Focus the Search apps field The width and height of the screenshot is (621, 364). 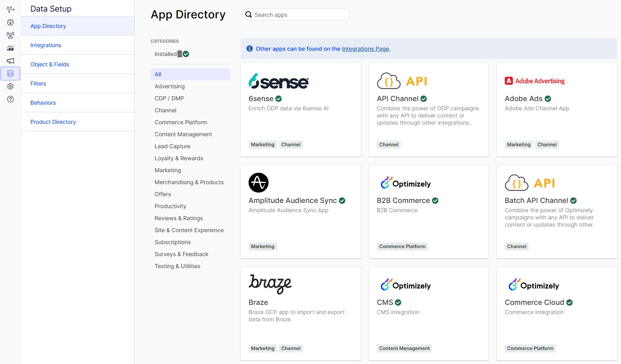point(297,15)
